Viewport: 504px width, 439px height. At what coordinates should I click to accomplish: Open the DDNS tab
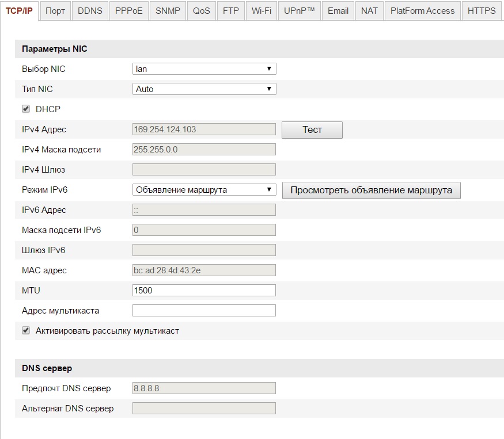[x=89, y=11]
